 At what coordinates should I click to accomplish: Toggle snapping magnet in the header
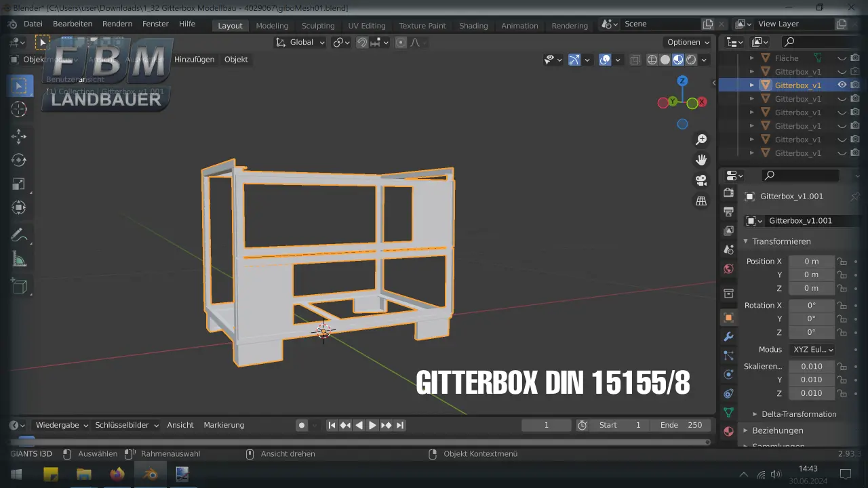pos(362,42)
